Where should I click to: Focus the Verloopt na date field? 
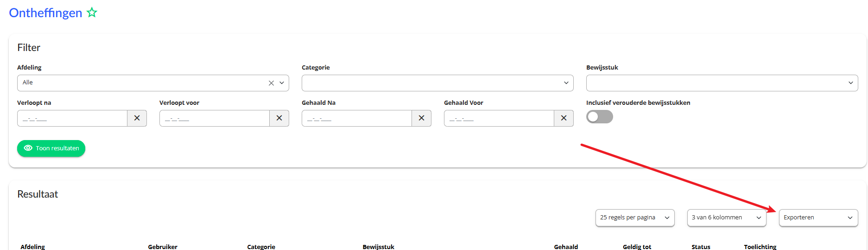point(72,118)
